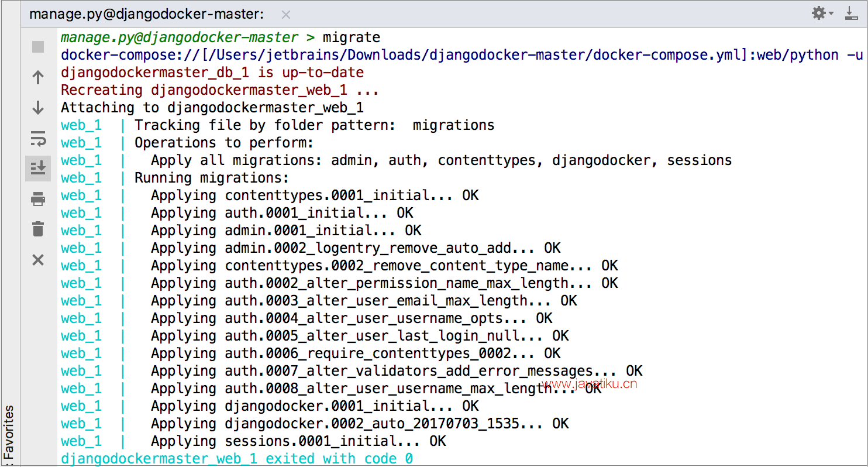Click the 'manage.py@djangodocker-master >' prompt text

pyautogui.click(x=188, y=38)
